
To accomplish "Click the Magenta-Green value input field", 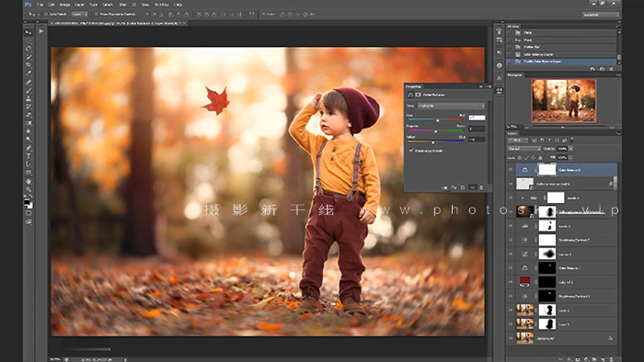I will tap(477, 129).
